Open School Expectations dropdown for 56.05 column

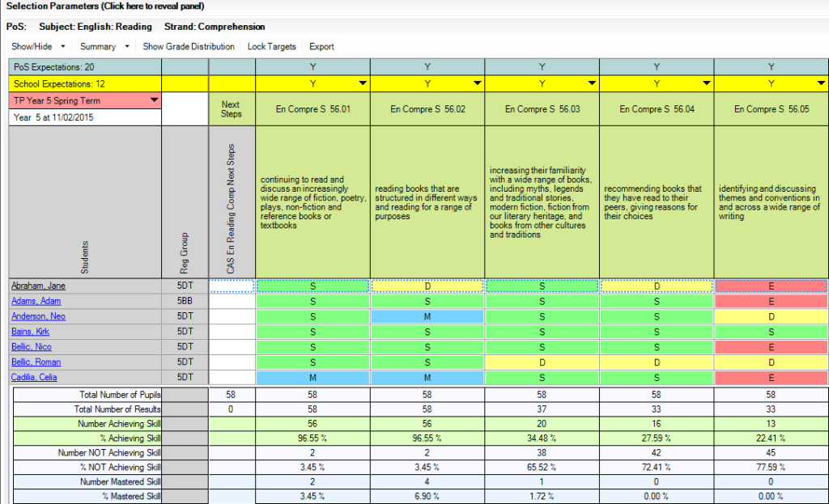[x=821, y=83]
